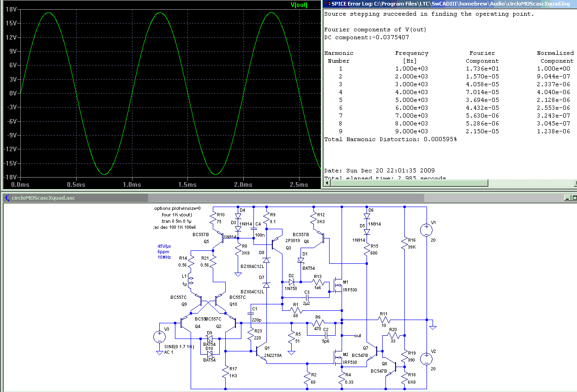Select the C3 2µ2 capacitor
This screenshot has height=392, width=577.
point(307,297)
